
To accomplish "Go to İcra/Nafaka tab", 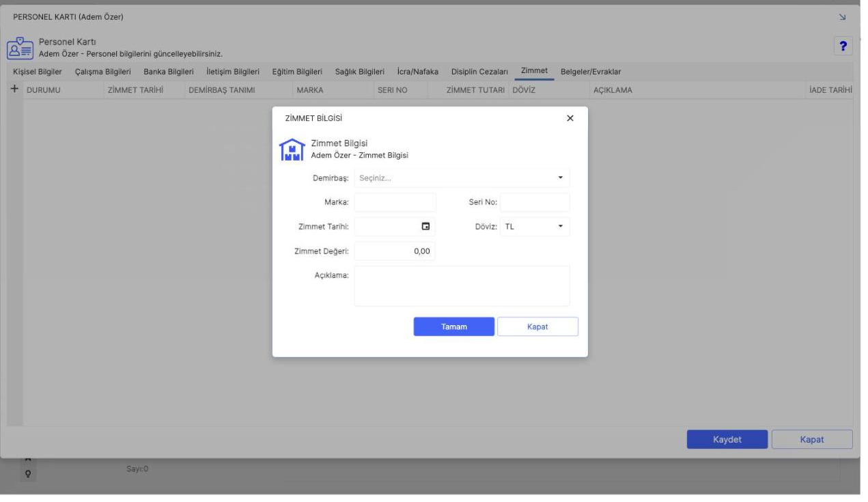I will [x=417, y=72].
